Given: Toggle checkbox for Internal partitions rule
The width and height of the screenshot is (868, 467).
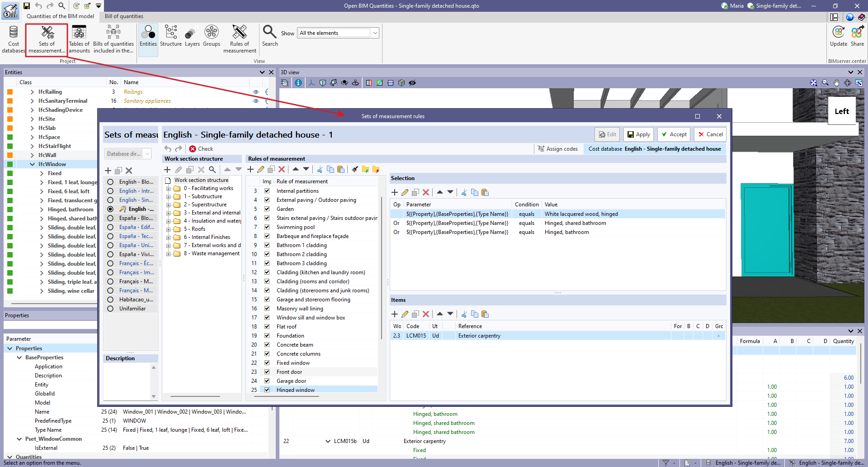Looking at the screenshot, I should (x=267, y=191).
